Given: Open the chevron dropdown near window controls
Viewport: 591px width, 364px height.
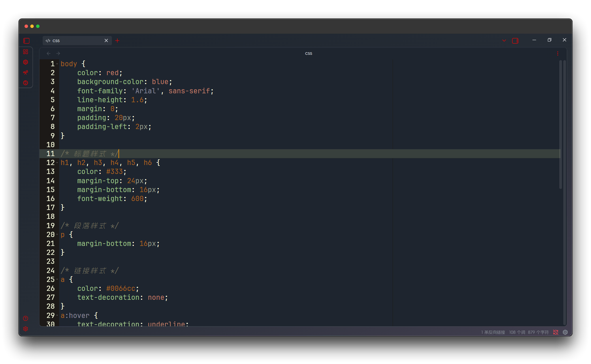Looking at the screenshot, I should pyautogui.click(x=504, y=41).
